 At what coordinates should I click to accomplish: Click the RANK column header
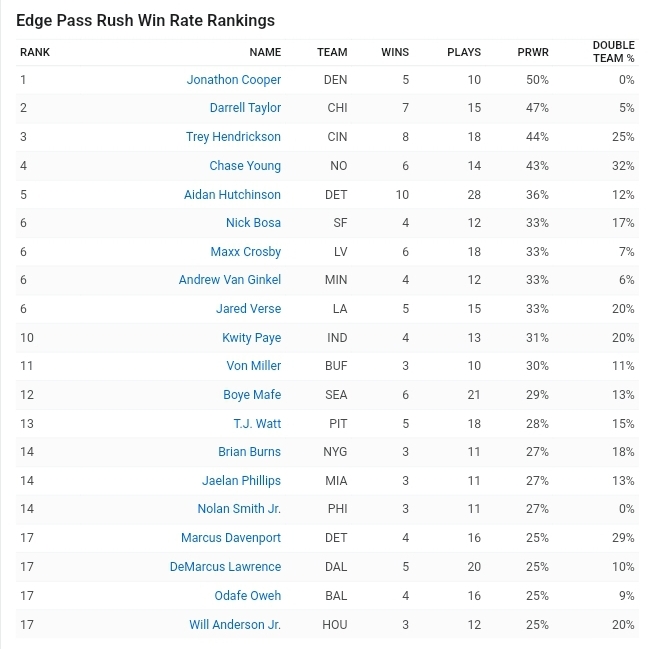(x=35, y=52)
